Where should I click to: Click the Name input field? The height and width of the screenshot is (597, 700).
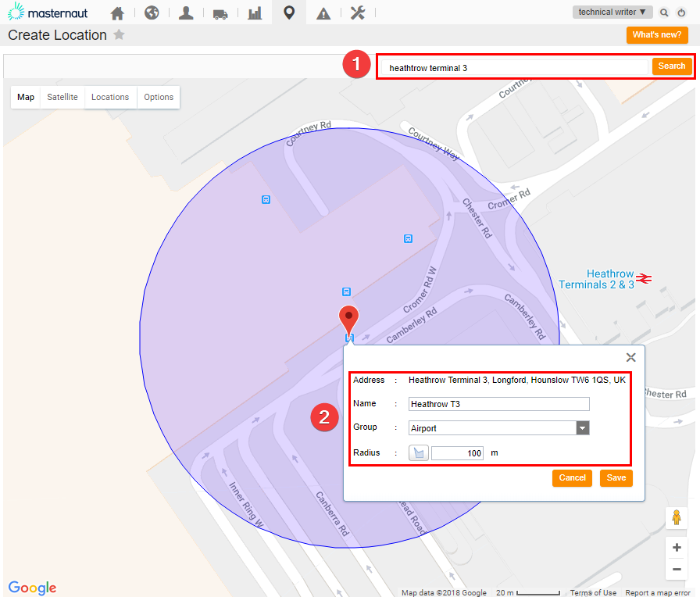(x=498, y=404)
